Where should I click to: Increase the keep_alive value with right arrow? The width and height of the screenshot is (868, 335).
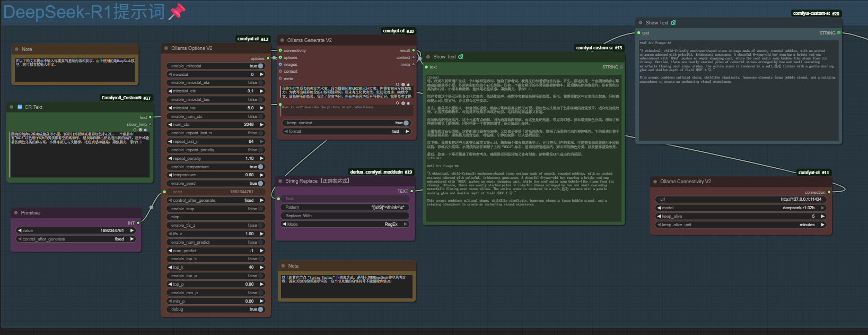click(822, 216)
